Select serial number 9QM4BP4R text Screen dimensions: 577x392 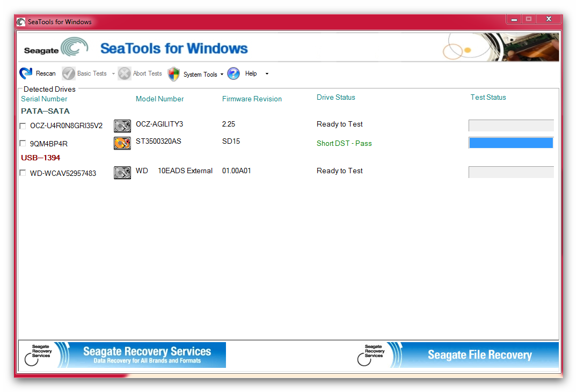tap(48, 144)
